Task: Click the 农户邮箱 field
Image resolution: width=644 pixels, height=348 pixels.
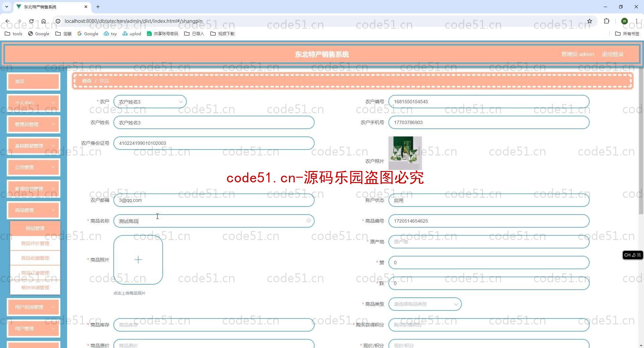Action: (214, 200)
